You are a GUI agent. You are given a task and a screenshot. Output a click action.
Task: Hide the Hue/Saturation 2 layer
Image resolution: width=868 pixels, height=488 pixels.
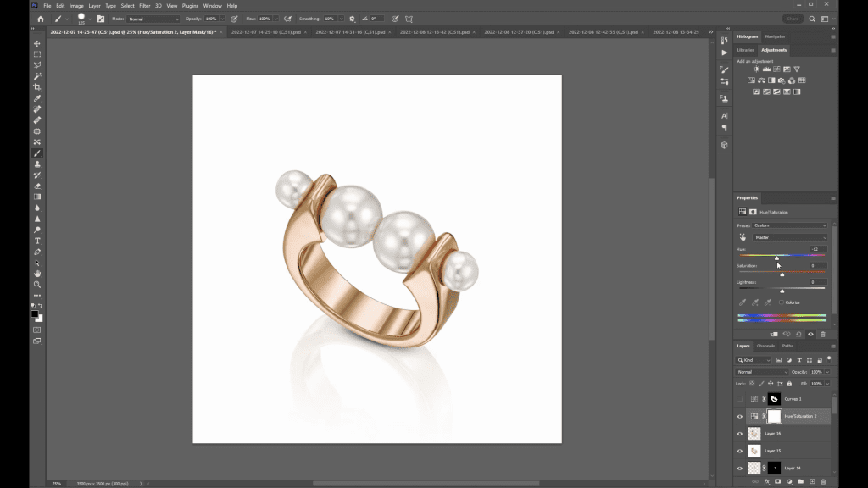pos(739,416)
